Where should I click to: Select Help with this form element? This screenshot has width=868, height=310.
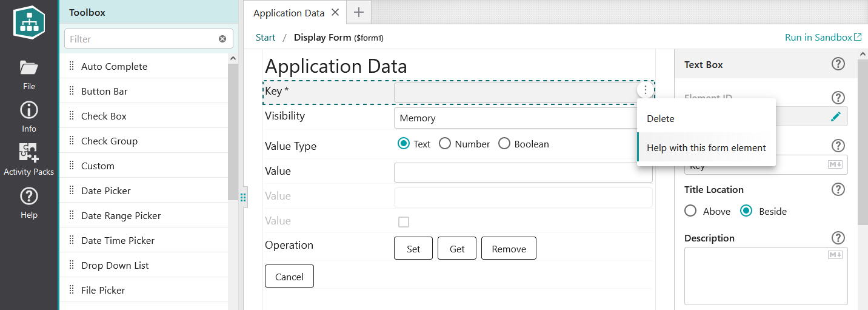click(706, 148)
